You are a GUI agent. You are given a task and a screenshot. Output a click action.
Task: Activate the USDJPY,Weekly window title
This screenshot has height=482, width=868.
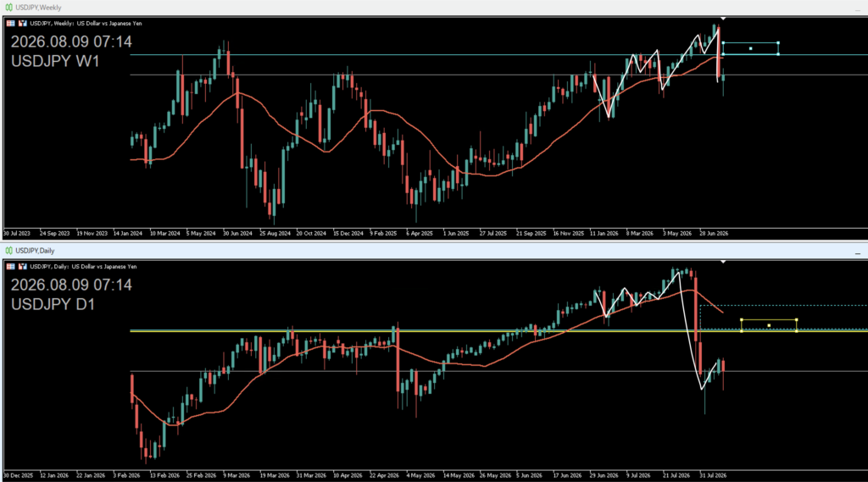point(39,7)
